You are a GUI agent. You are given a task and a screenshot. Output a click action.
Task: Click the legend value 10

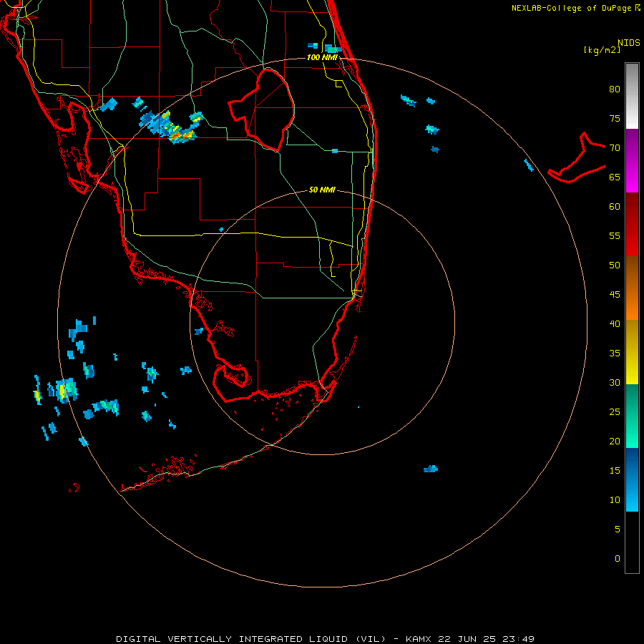coord(615,500)
